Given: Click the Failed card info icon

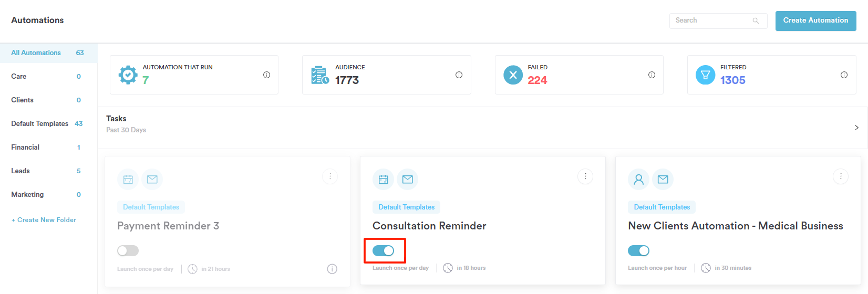Looking at the screenshot, I should click(x=652, y=75).
